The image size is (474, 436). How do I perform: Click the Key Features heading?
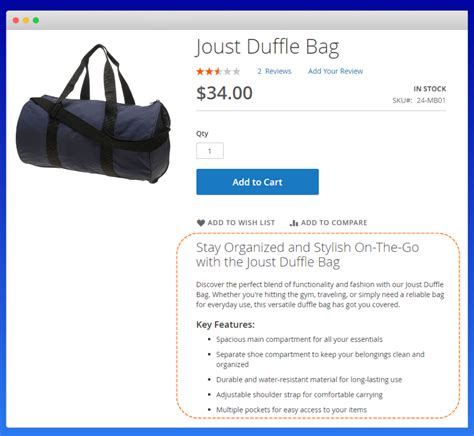[x=225, y=325]
